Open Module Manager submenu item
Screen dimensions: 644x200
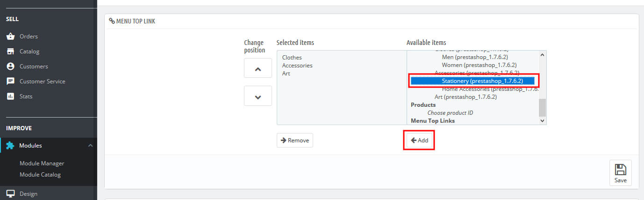(x=42, y=163)
